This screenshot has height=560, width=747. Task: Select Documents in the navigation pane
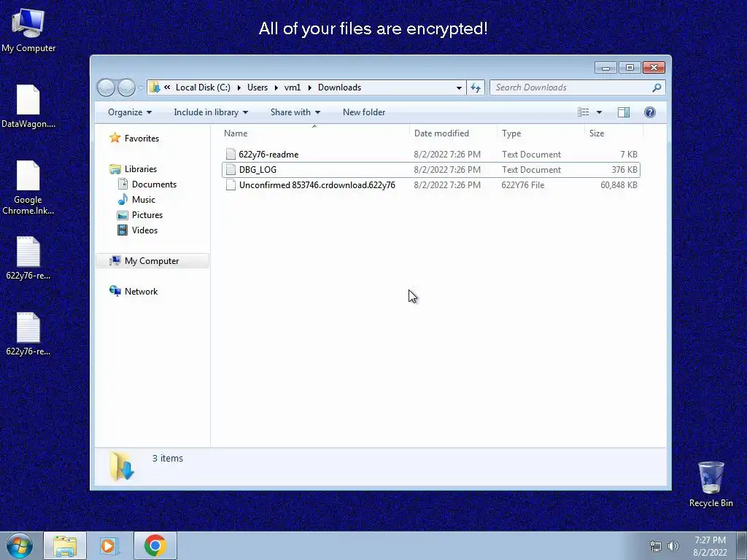[x=154, y=184]
